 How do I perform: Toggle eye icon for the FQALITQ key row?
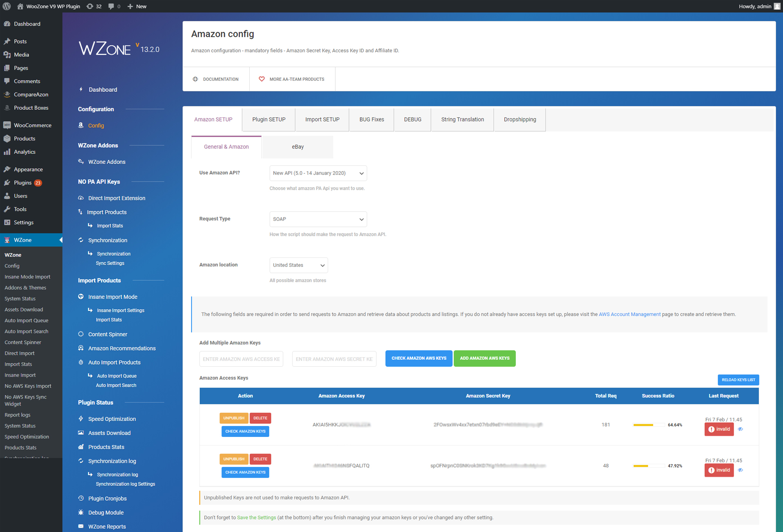(x=740, y=470)
